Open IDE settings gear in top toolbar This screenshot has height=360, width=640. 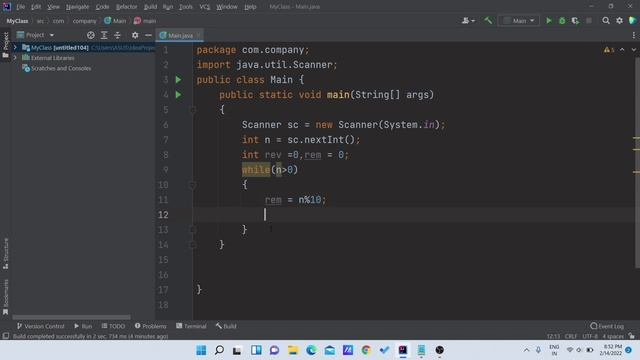tap(619, 20)
